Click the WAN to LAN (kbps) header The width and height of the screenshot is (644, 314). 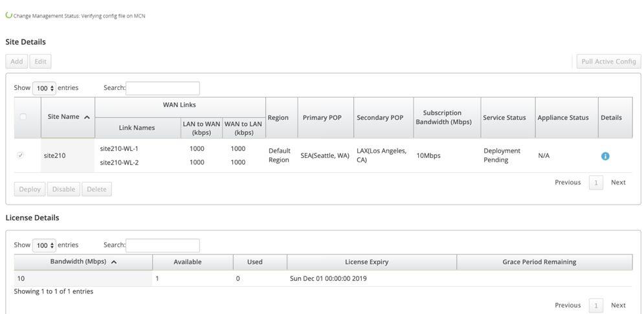tap(243, 128)
